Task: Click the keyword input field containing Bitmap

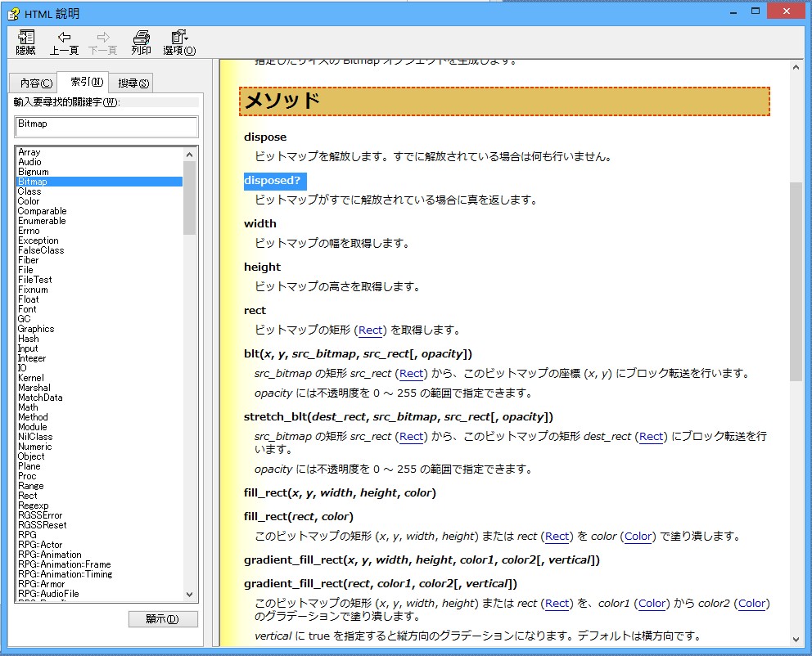Action: [x=106, y=127]
